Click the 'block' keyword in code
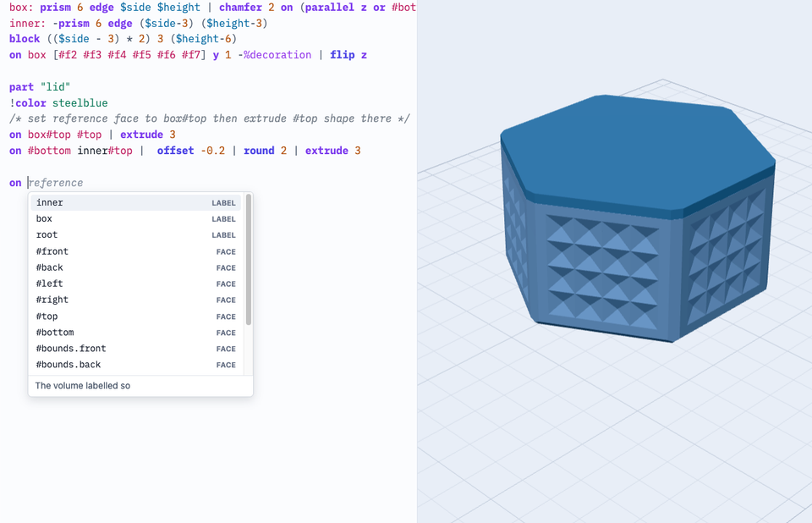The width and height of the screenshot is (812, 523). coord(25,38)
